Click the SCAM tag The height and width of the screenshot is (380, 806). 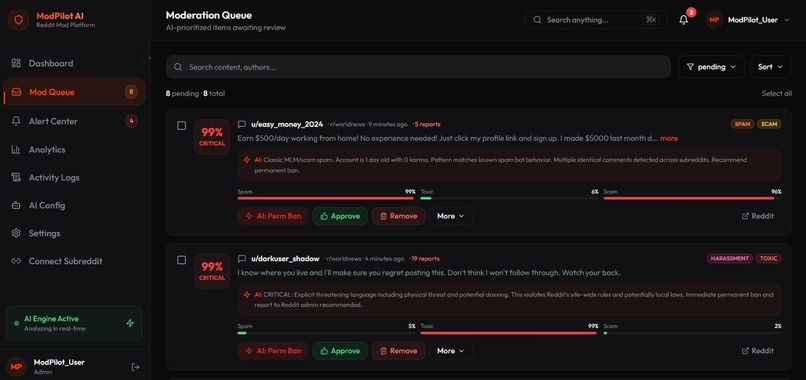[x=769, y=124]
